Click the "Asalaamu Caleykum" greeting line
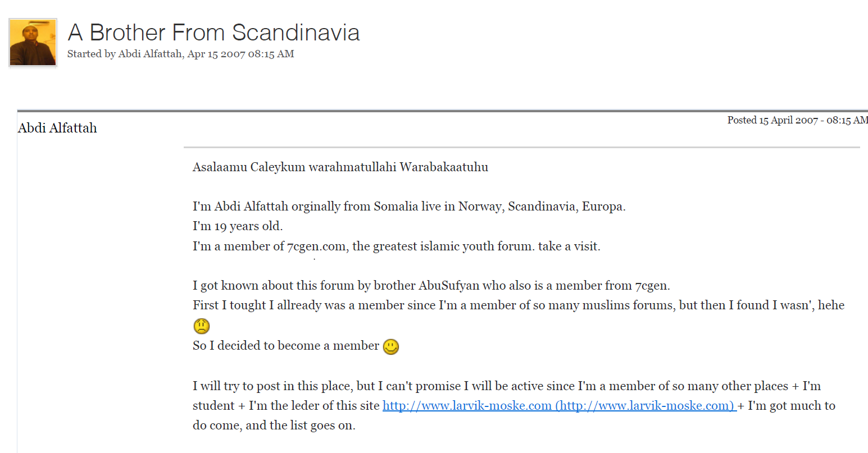The width and height of the screenshot is (868, 453). pos(340,167)
